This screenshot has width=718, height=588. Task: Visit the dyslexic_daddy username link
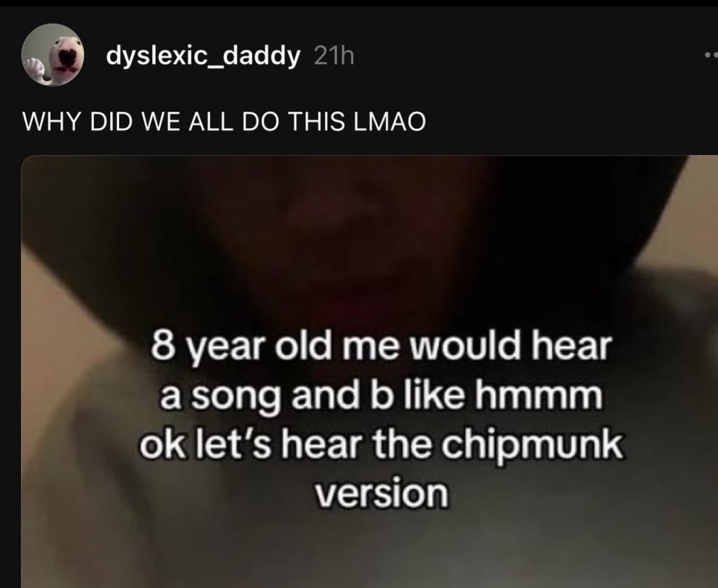(x=203, y=56)
